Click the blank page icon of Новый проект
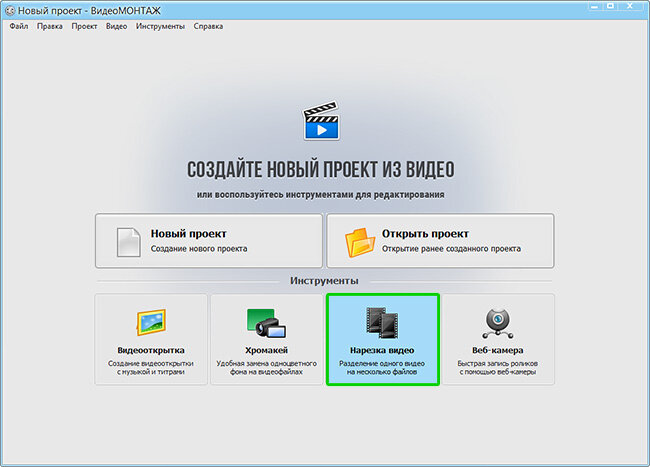The height and width of the screenshot is (467, 650). point(129,242)
